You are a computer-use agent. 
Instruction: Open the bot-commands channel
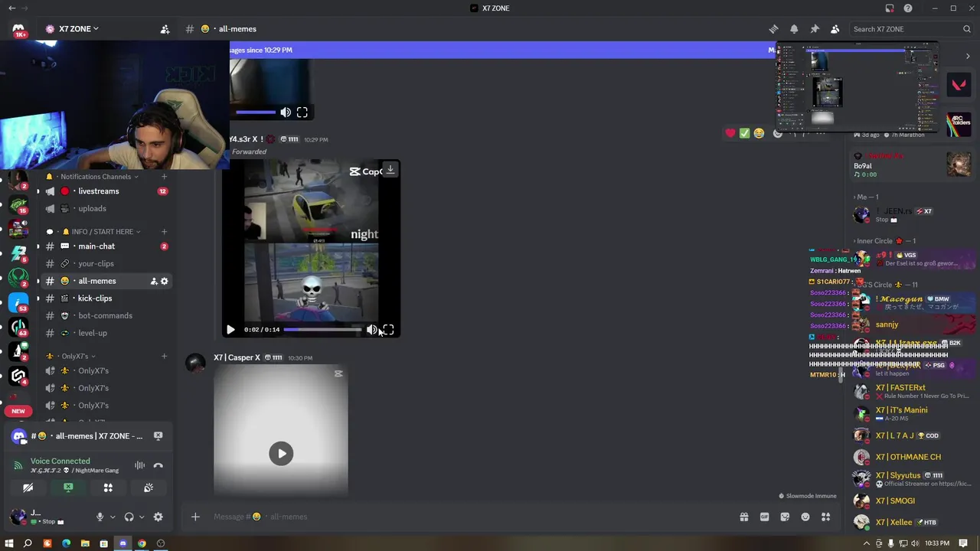[106, 315]
